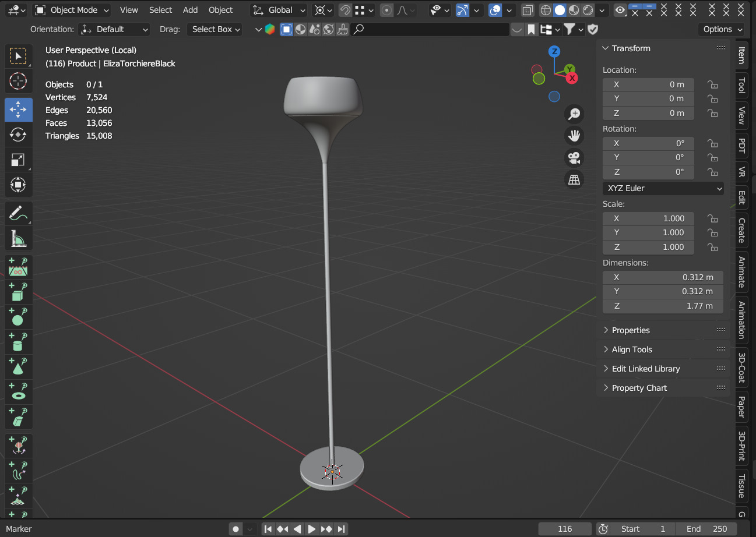
Task: Open the Orientation Default dropdown
Action: tap(114, 29)
